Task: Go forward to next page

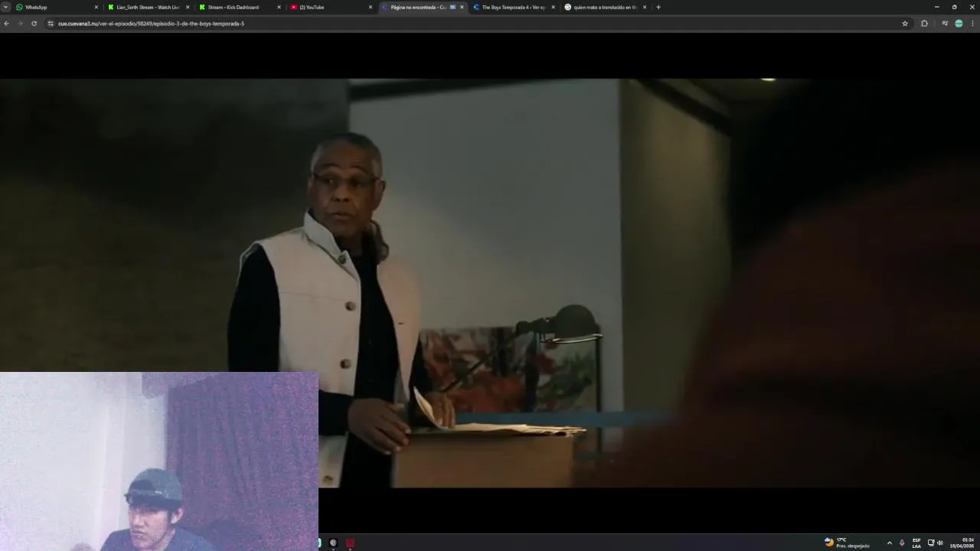Action: [x=20, y=24]
